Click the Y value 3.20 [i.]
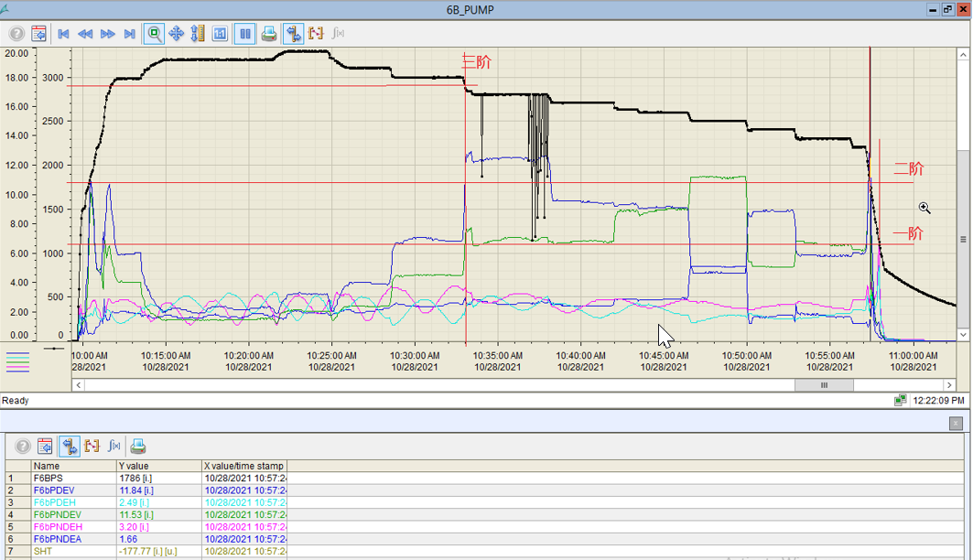 134,526
